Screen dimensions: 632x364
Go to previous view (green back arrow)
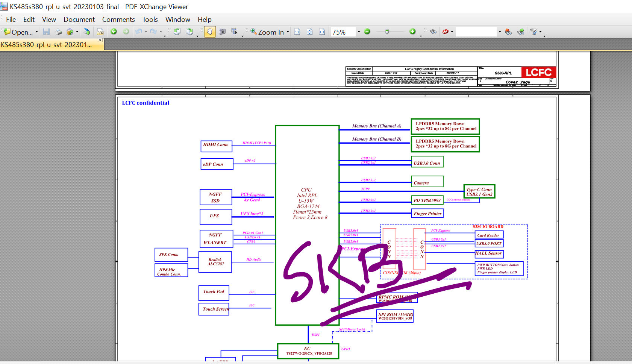[114, 32]
